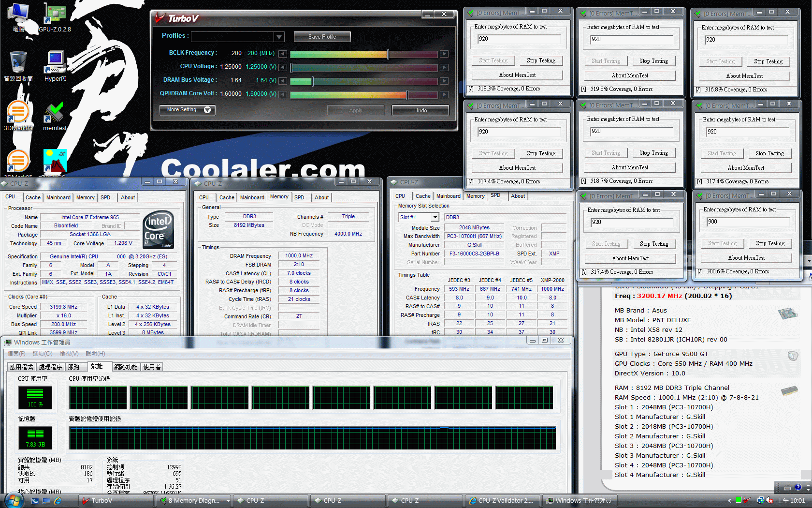The height and width of the screenshot is (508, 812).
Task: Show hidden tray icons arrow
Action: click(729, 501)
